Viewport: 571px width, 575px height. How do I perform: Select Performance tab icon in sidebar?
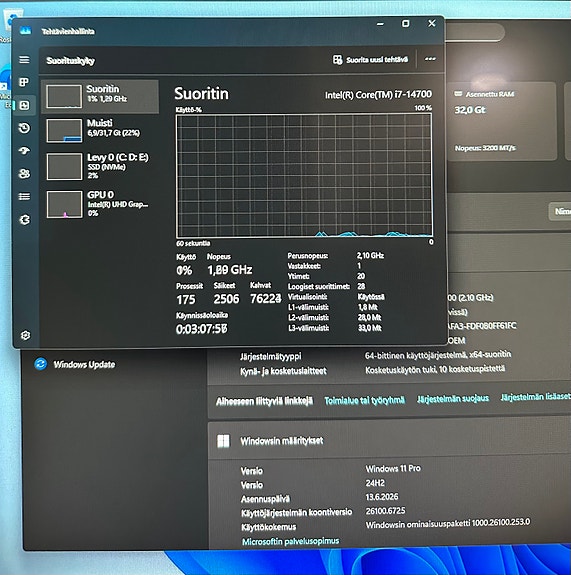[25, 105]
